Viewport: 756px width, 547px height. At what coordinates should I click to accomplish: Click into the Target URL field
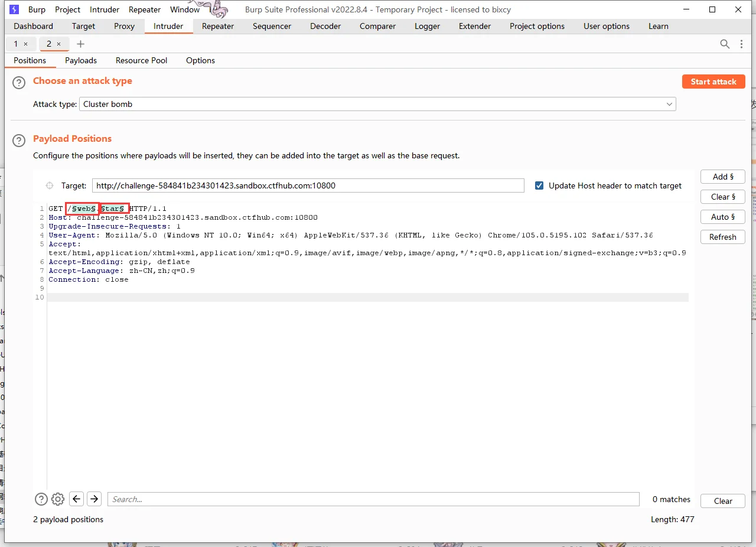308,185
